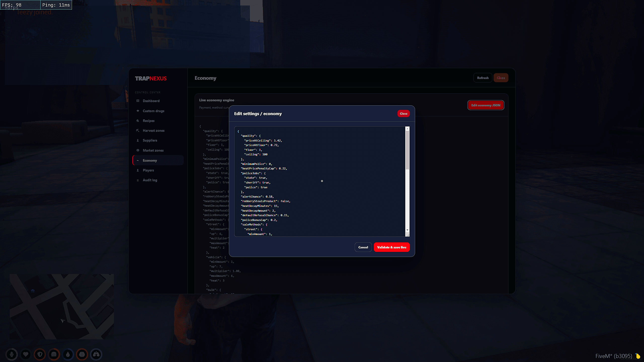Click the microphone HUD status icon
Screen dimensions: 644x362
tap(12, 354)
